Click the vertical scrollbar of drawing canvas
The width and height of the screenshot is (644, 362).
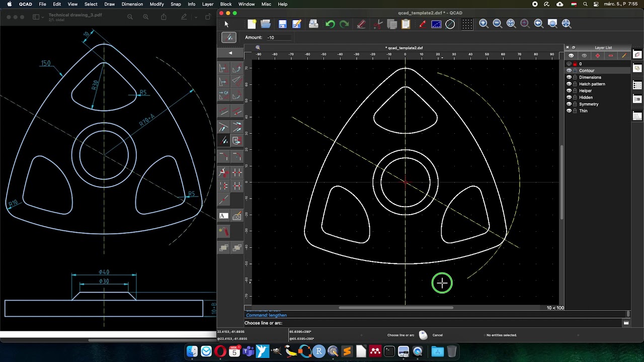[562, 182]
